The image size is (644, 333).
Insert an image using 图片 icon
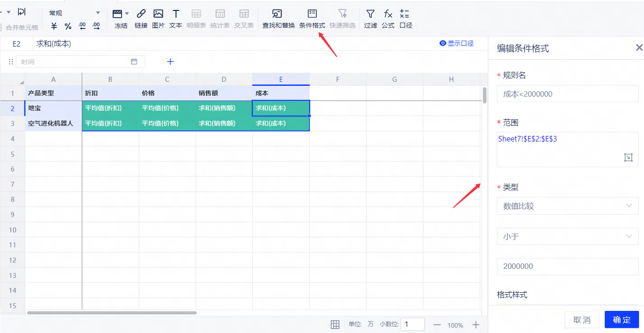[x=158, y=19]
